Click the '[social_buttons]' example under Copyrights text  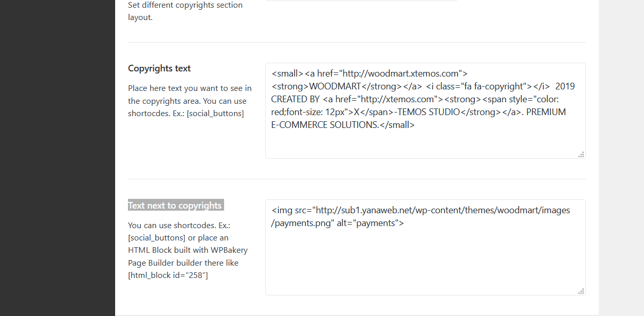[215, 113]
